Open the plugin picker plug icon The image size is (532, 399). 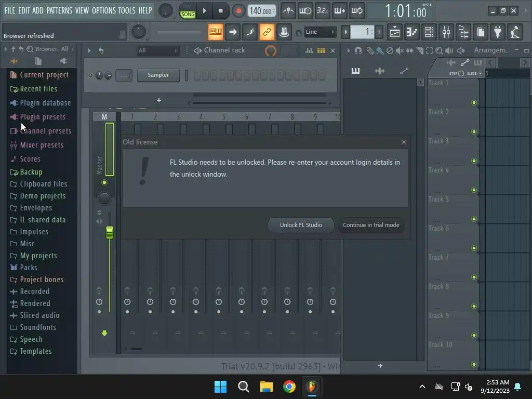coord(498,32)
